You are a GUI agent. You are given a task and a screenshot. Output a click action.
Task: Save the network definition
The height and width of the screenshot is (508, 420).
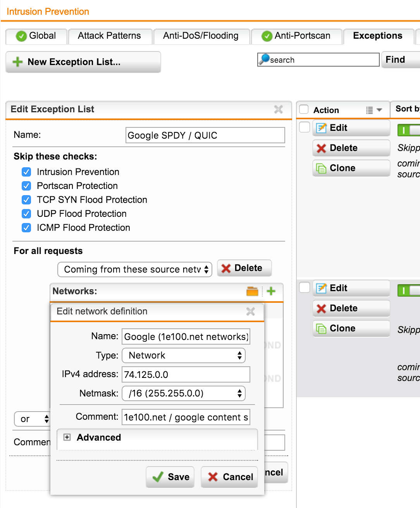click(x=170, y=477)
